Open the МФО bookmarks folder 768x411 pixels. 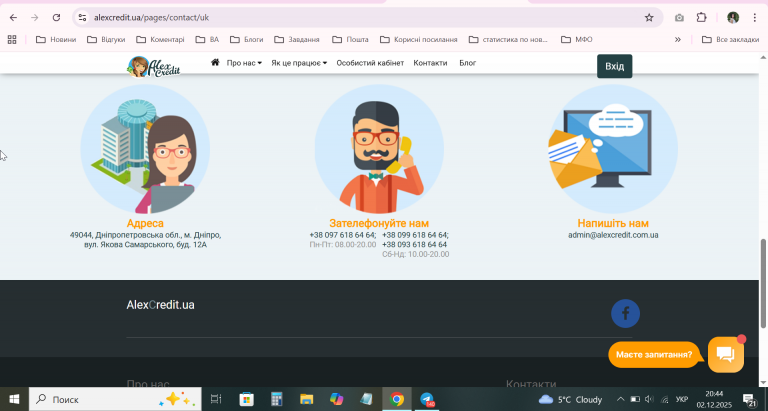(x=576, y=40)
